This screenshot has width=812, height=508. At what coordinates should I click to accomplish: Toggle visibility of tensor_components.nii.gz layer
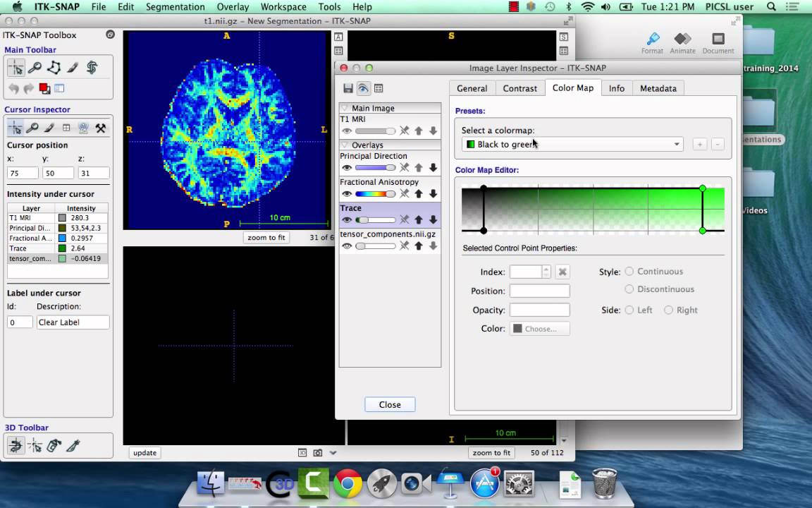tap(347, 246)
